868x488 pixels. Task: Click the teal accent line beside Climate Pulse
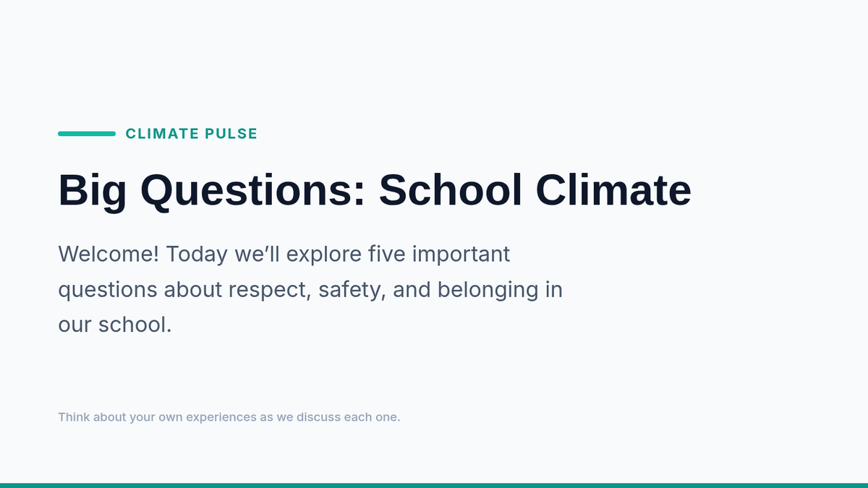[87, 134]
